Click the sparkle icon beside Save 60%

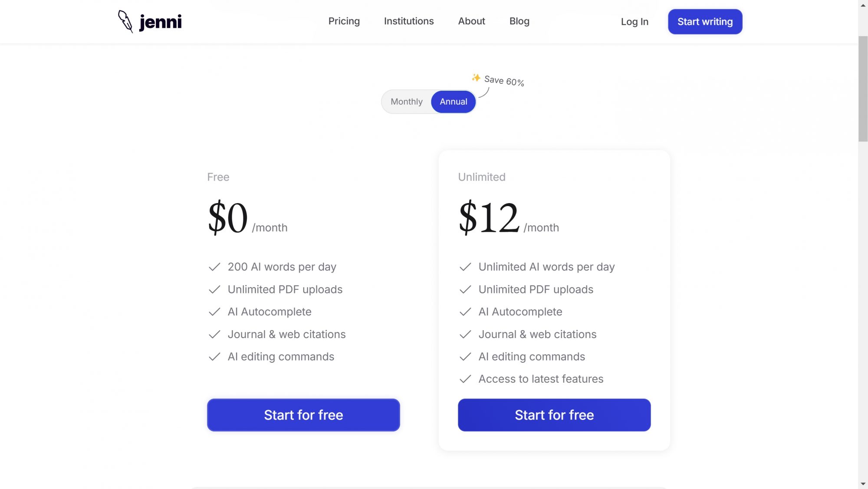476,78
